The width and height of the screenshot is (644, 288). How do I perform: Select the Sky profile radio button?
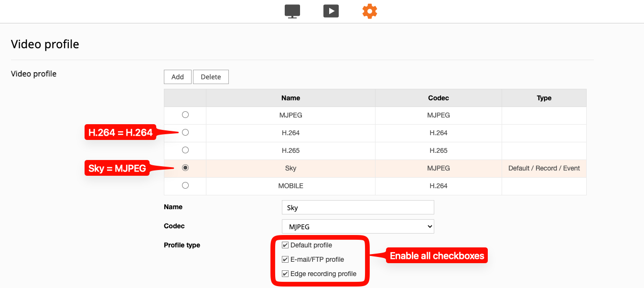pos(185,168)
